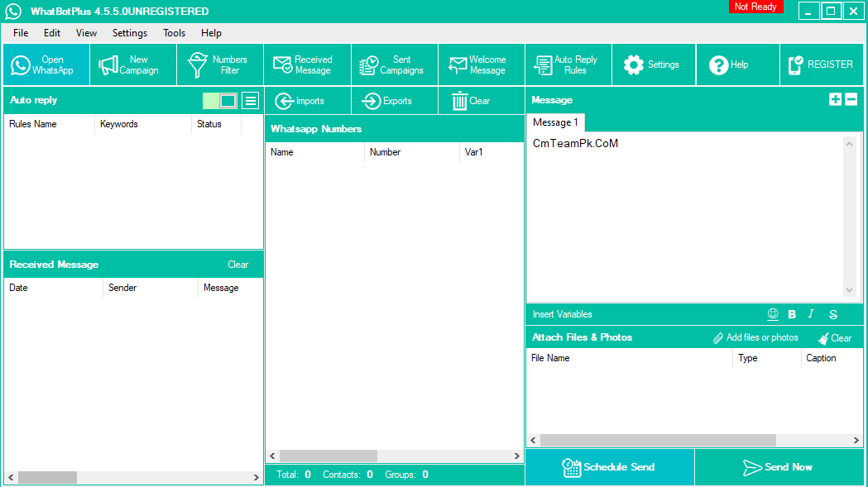
Task: Open the Welcome Message setup
Action: [x=482, y=64]
